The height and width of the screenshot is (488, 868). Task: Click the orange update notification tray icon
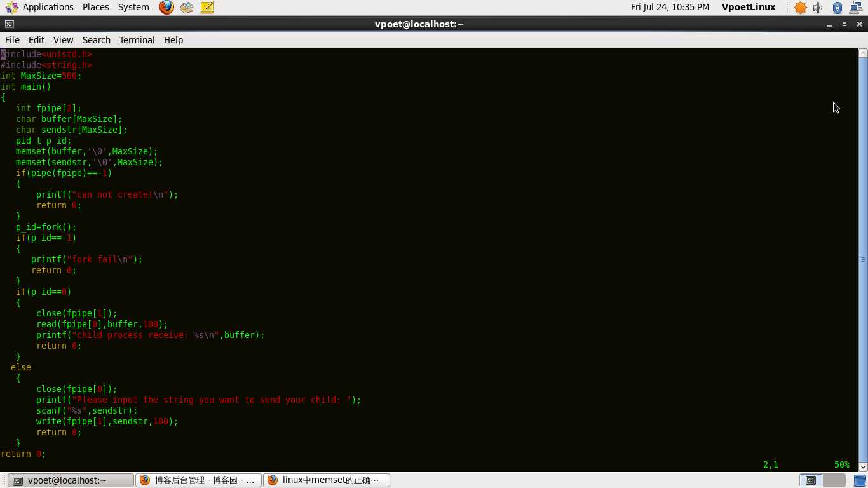800,8
